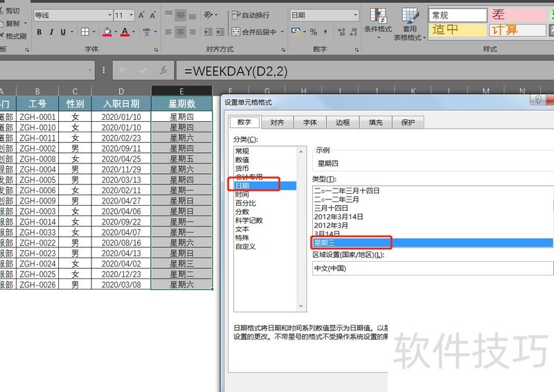Click the formula bar with =WEEKDAY(D2,2)
Viewport: 554px width, 392px height.
pos(365,71)
